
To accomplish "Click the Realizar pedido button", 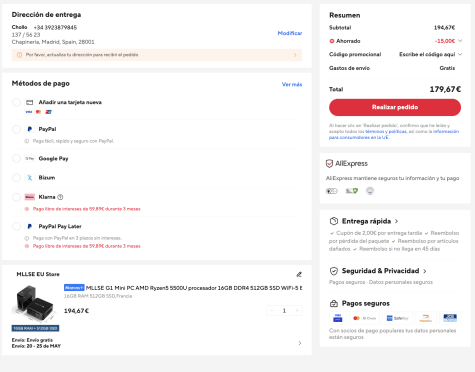I will coord(395,107).
